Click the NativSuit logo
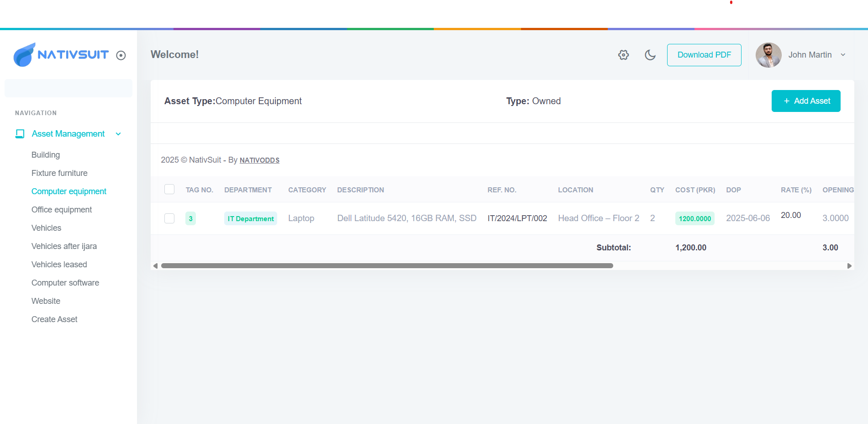The width and height of the screenshot is (868, 424). point(61,55)
